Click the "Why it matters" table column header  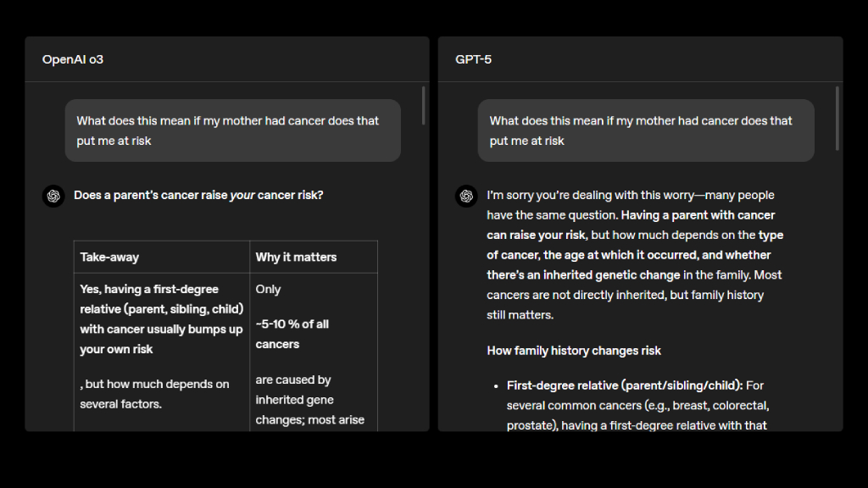(296, 257)
